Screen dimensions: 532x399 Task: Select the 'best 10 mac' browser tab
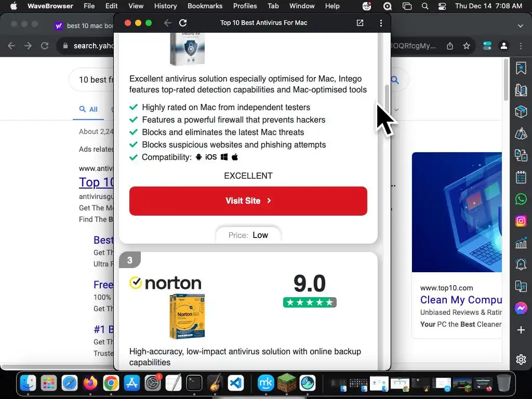(84, 26)
